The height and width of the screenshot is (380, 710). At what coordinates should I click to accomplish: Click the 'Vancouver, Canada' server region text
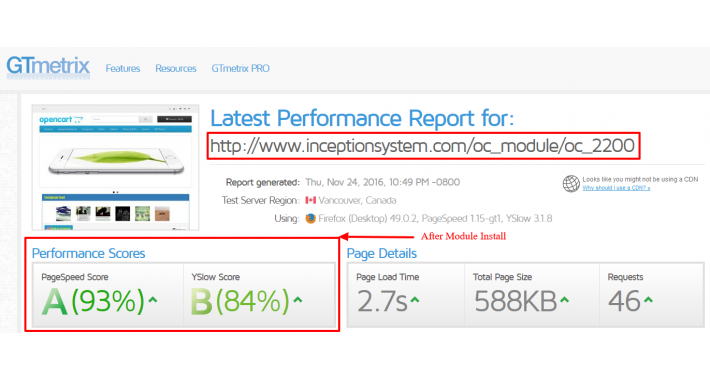pyautogui.click(x=357, y=200)
